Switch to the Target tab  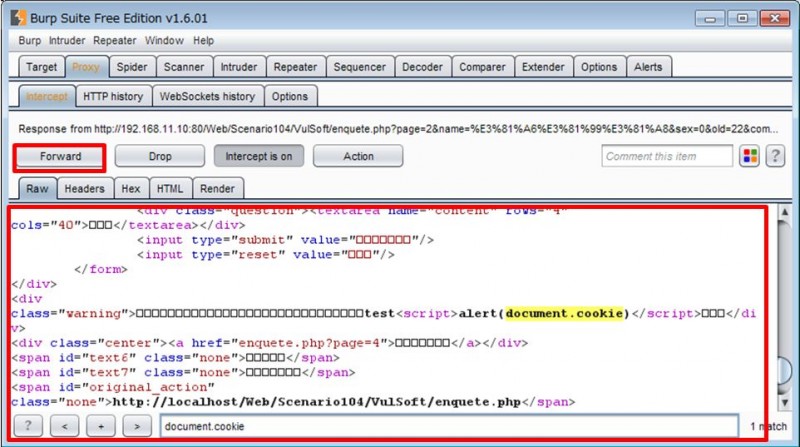point(42,67)
